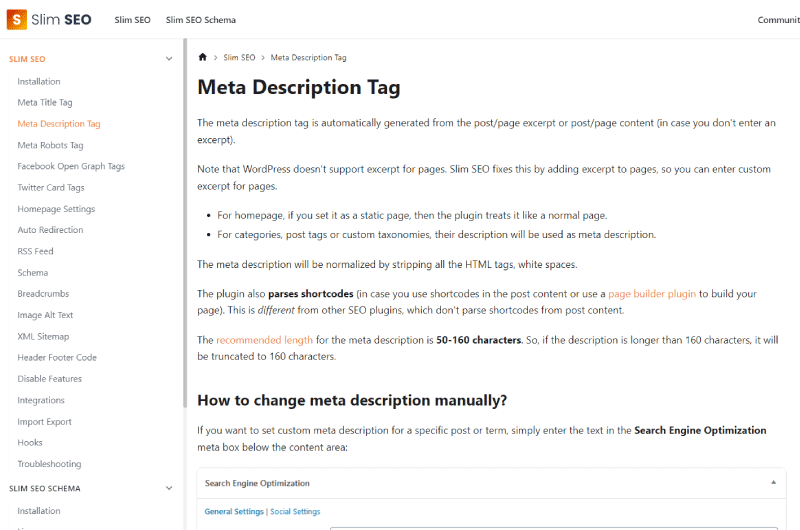The image size is (800, 530).
Task: Click the home icon in breadcrumbs
Action: (203, 57)
